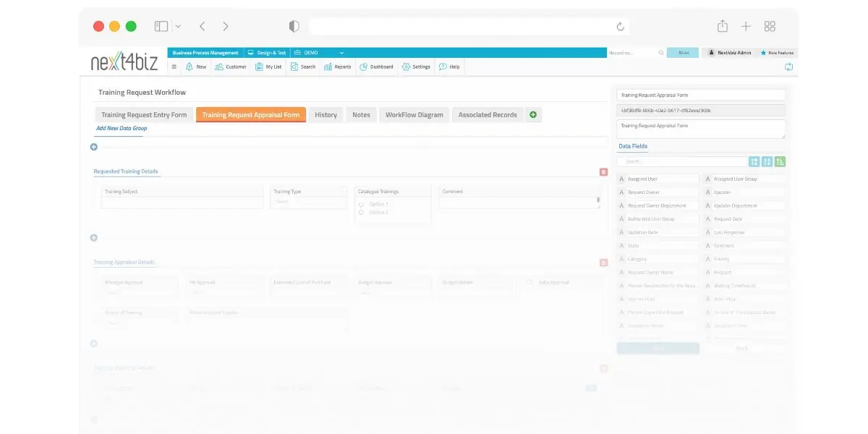Open browser tab overview icon

click(x=770, y=26)
